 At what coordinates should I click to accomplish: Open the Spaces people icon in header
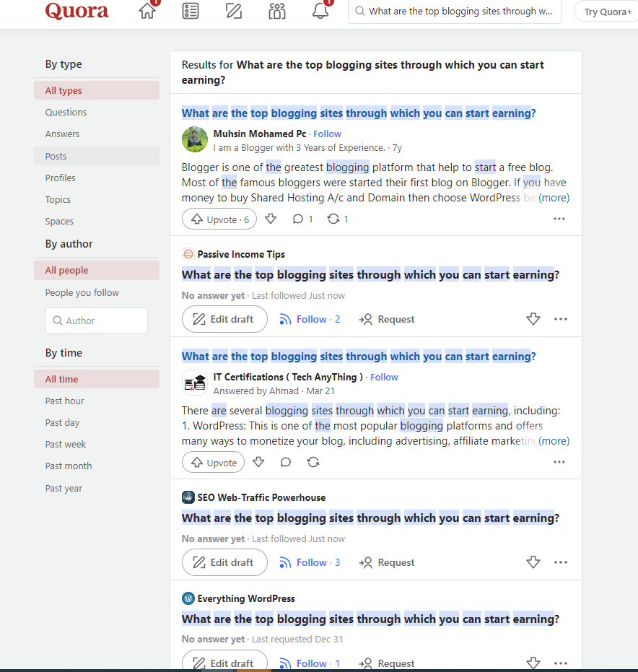[277, 11]
